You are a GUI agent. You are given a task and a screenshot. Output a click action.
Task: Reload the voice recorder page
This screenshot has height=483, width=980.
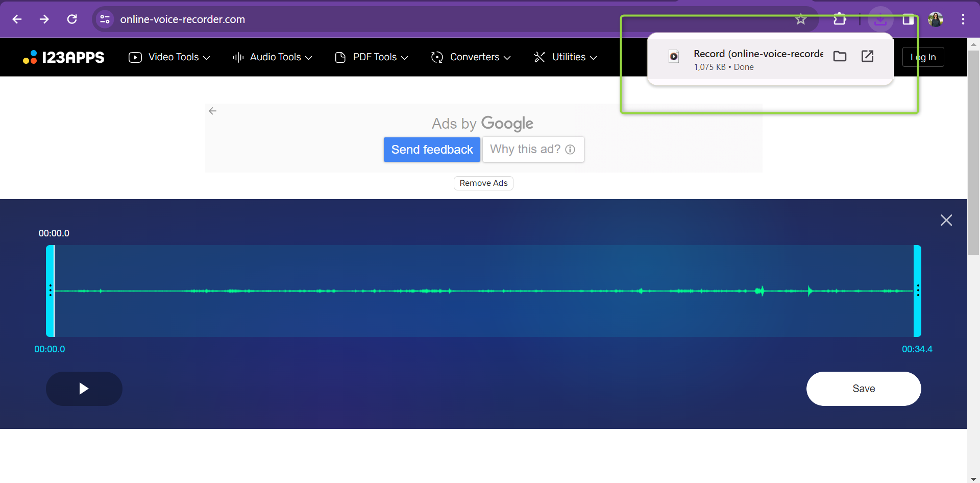click(72, 19)
